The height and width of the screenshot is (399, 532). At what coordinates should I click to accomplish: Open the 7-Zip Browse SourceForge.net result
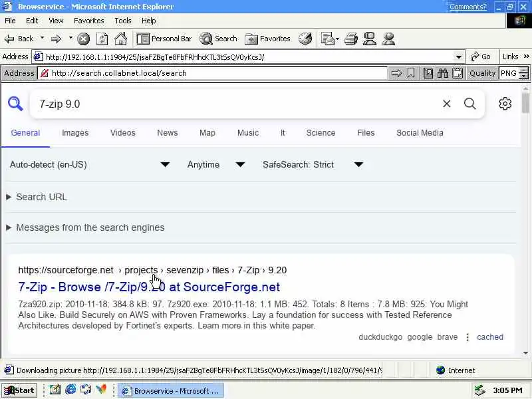(x=149, y=287)
